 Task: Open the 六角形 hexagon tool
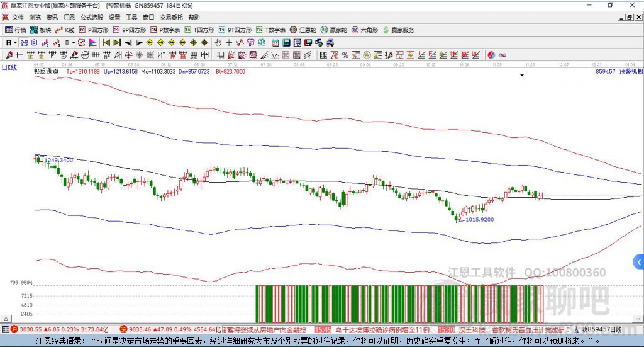coord(365,30)
